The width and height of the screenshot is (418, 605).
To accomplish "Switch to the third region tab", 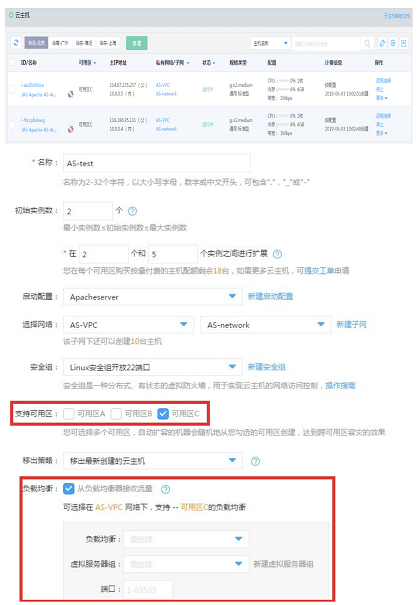I will [x=83, y=43].
